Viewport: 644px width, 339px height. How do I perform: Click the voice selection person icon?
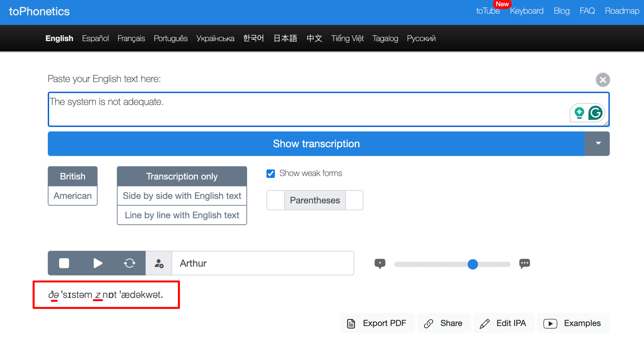[x=159, y=263]
